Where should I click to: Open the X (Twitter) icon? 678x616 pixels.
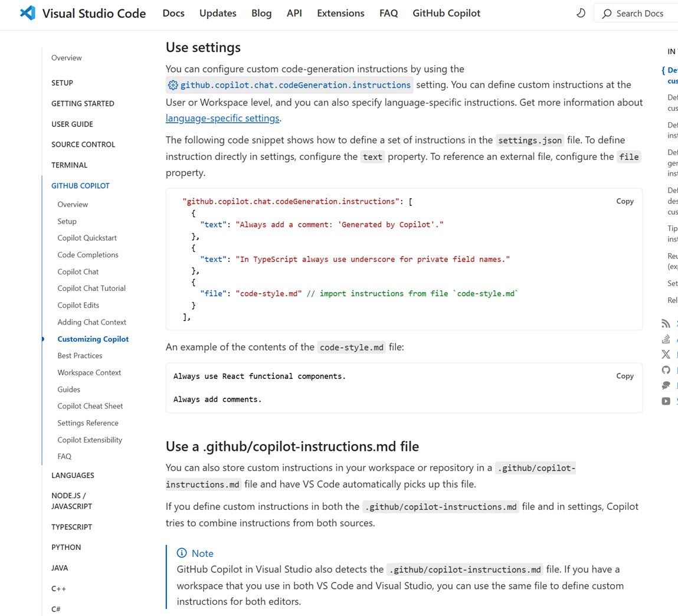point(666,354)
